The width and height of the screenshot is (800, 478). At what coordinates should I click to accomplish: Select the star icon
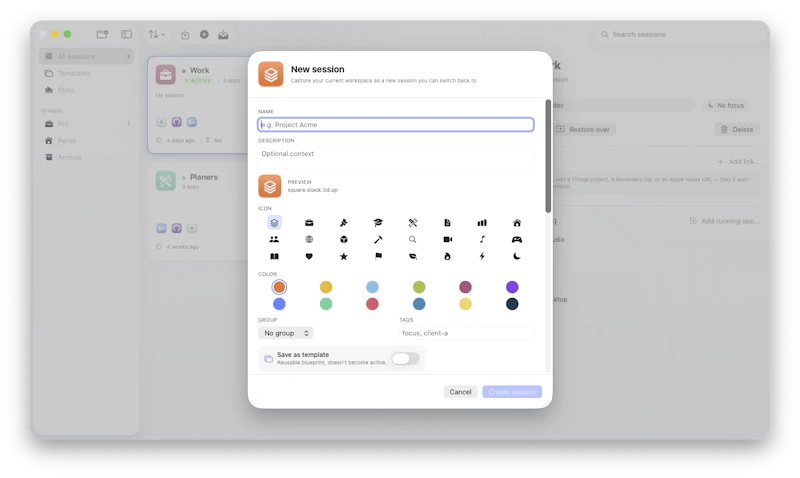point(344,256)
